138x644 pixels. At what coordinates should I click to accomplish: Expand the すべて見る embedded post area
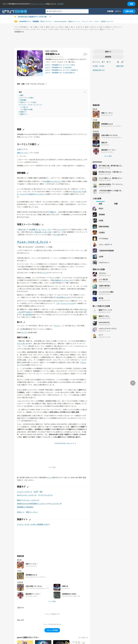(x=52, y=467)
